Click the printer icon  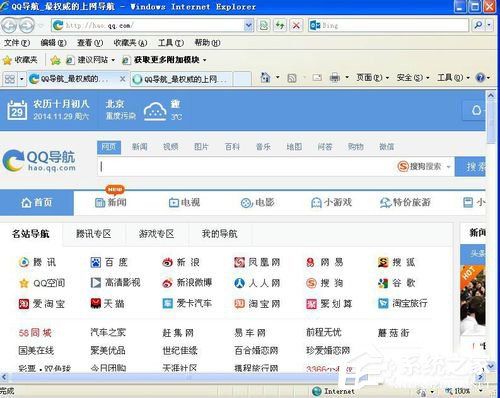334,78
